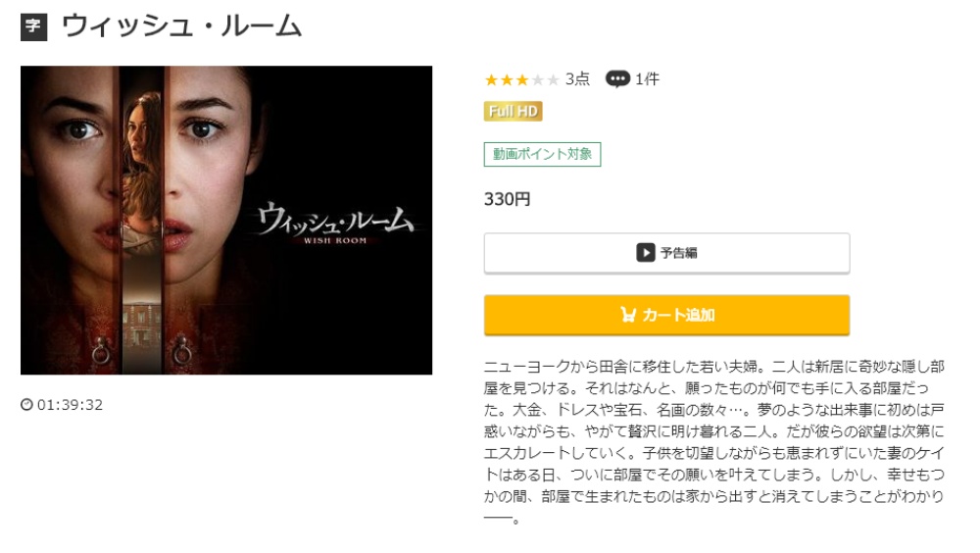Click the synopsis paragraph about the couple
This screenshot has height=553, width=980.
[713, 441]
